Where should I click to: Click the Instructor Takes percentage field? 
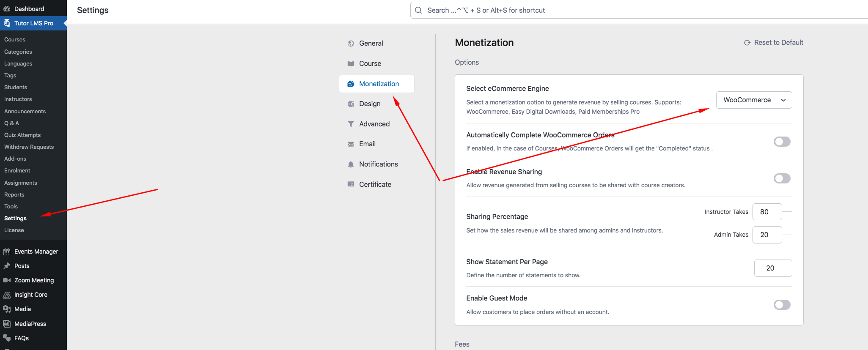(x=767, y=212)
